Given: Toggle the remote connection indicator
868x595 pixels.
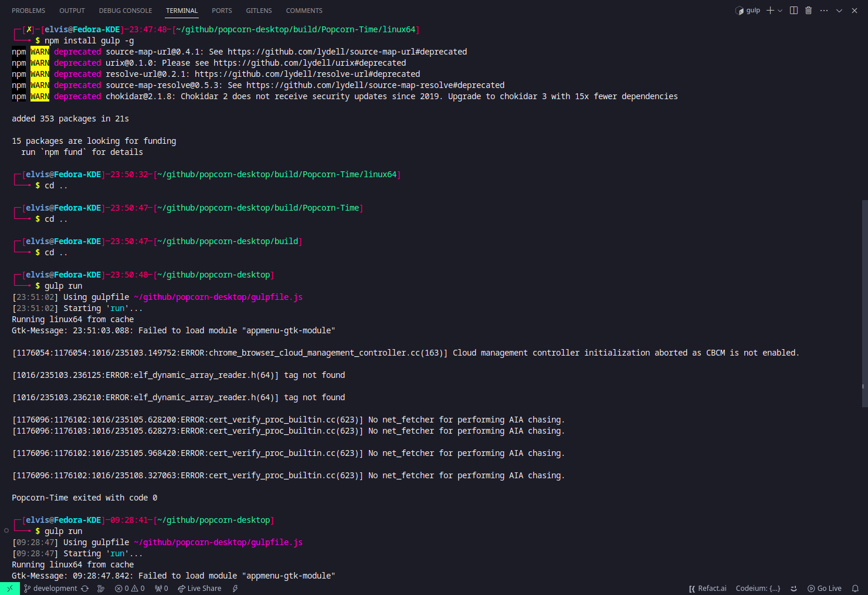Looking at the screenshot, I should (9, 588).
